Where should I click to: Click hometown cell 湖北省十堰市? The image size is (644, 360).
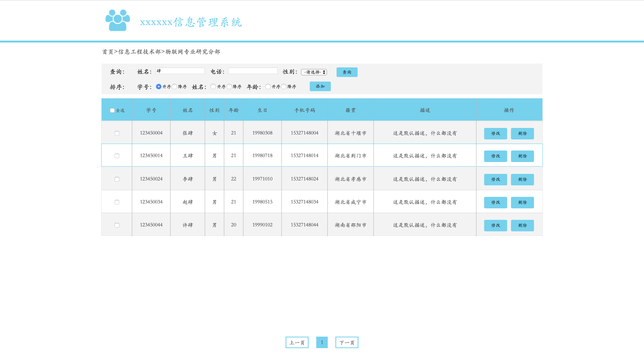[x=351, y=133]
